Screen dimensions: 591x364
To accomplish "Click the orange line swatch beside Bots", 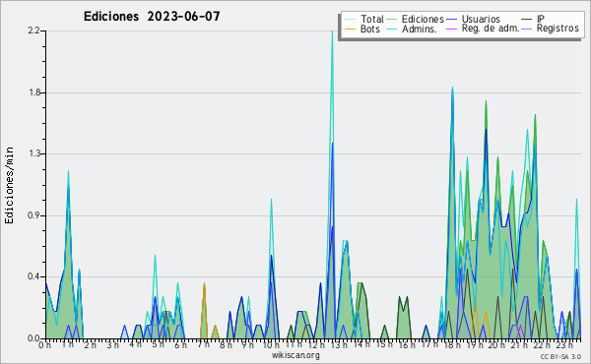I will (x=350, y=29).
